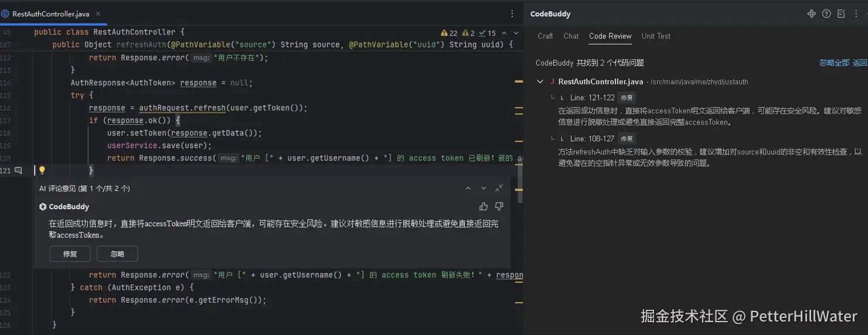Image resolution: width=868 pixels, height=335 pixels.
Task: Click the line number 124 in gutter
Action: (6, 300)
